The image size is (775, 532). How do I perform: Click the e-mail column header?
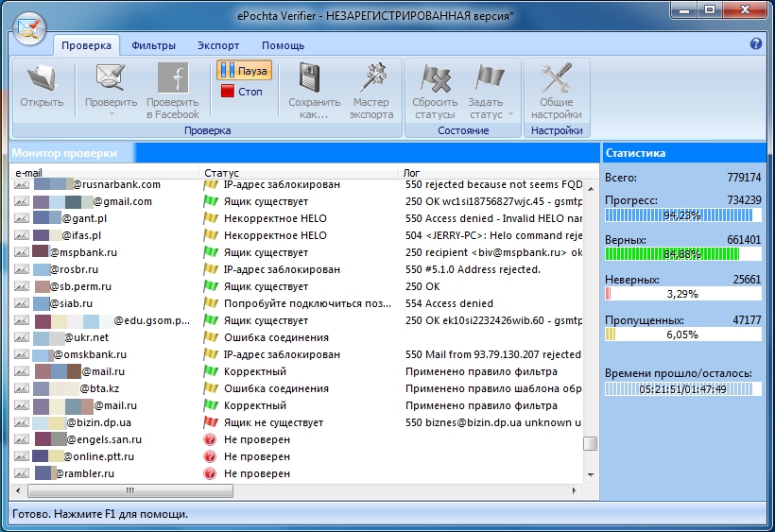click(104, 173)
